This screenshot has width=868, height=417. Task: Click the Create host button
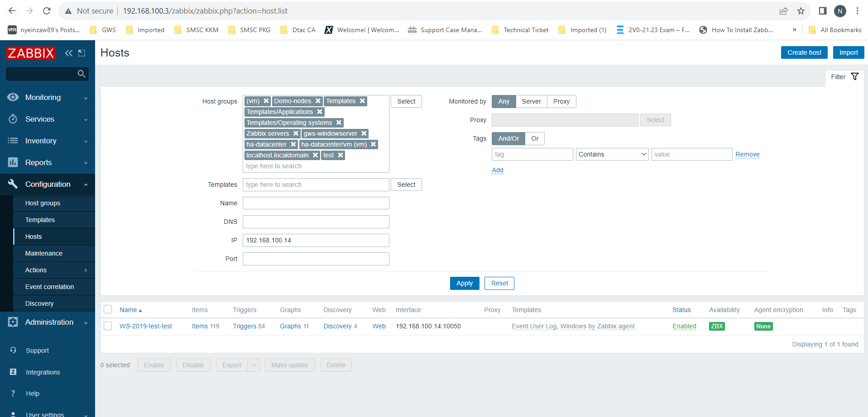coord(804,53)
